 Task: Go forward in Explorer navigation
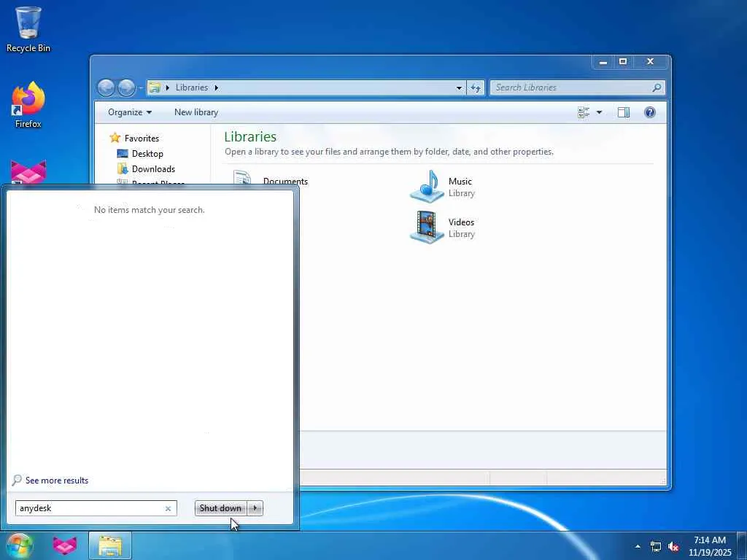pos(126,87)
